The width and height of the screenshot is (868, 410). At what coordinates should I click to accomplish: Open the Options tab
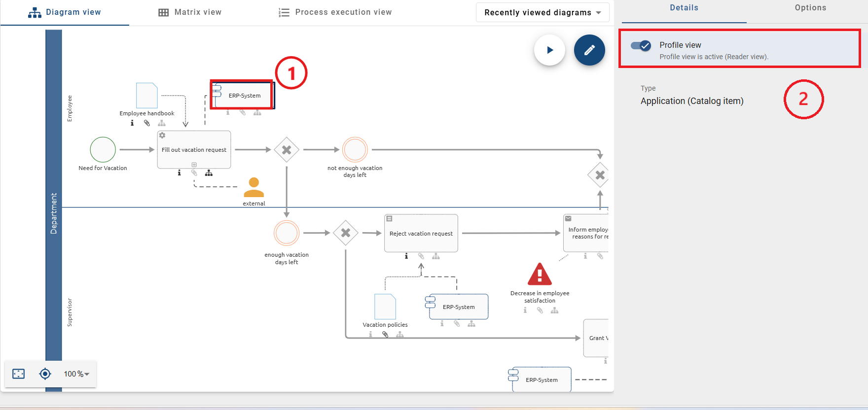810,8
